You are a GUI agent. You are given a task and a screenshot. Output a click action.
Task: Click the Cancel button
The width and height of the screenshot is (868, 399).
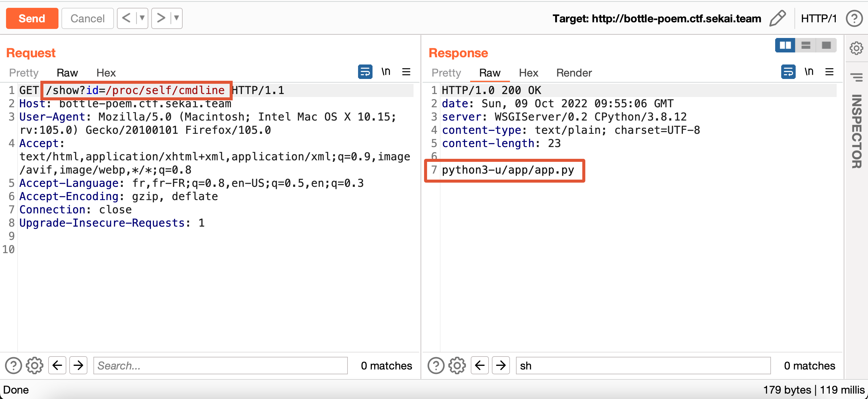point(88,18)
